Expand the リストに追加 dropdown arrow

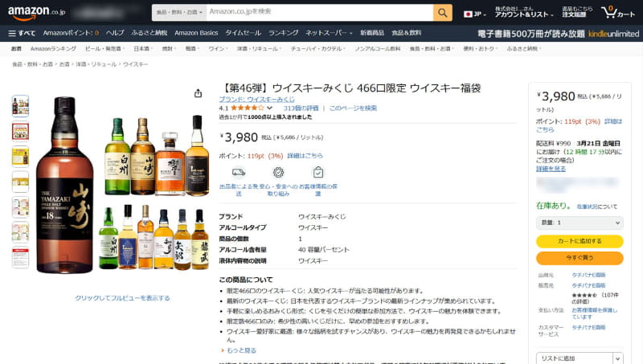(618, 358)
